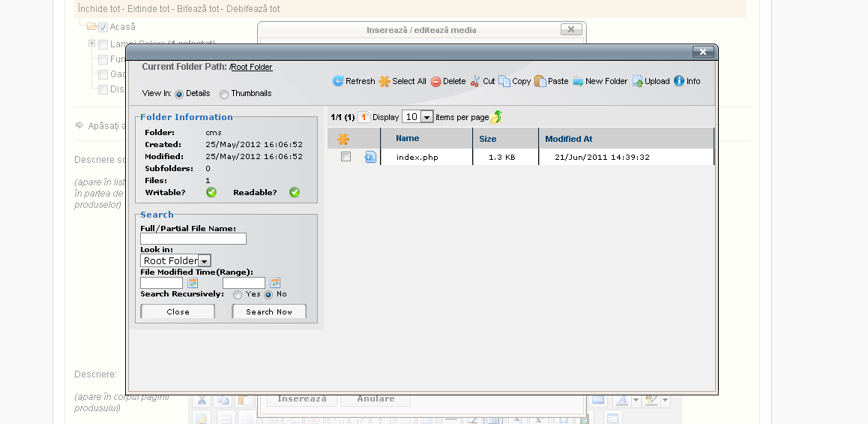Screen dimensions: 868x424
Task: Click the Paste clipboard icon
Action: point(540,81)
